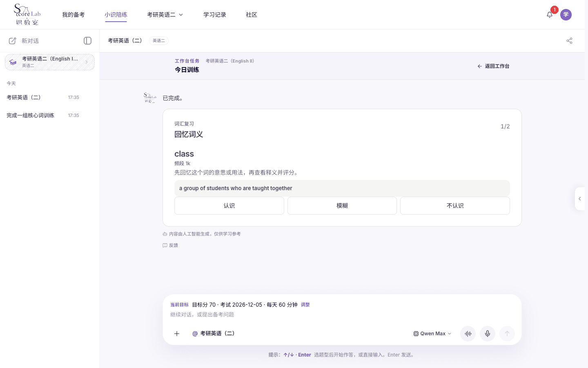The width and height of the screenshot is (588, 368).
Task: Click the new conversation compose icon
Action: pyautogui.click(x=13, y=41)
